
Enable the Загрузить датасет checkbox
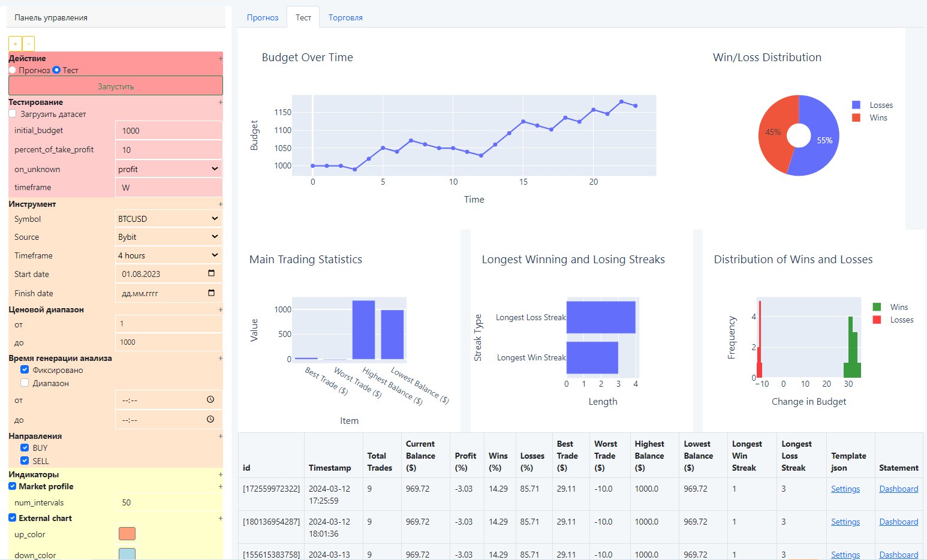13,114
